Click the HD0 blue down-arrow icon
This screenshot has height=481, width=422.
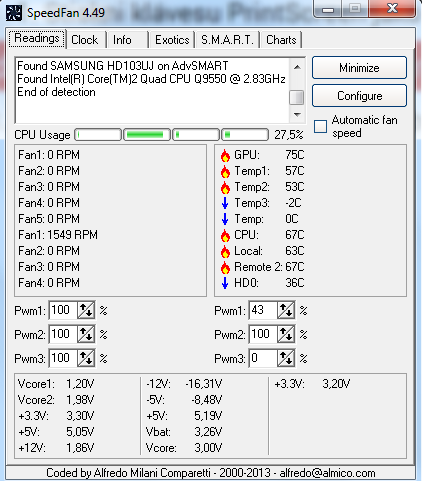pos(225,283)
